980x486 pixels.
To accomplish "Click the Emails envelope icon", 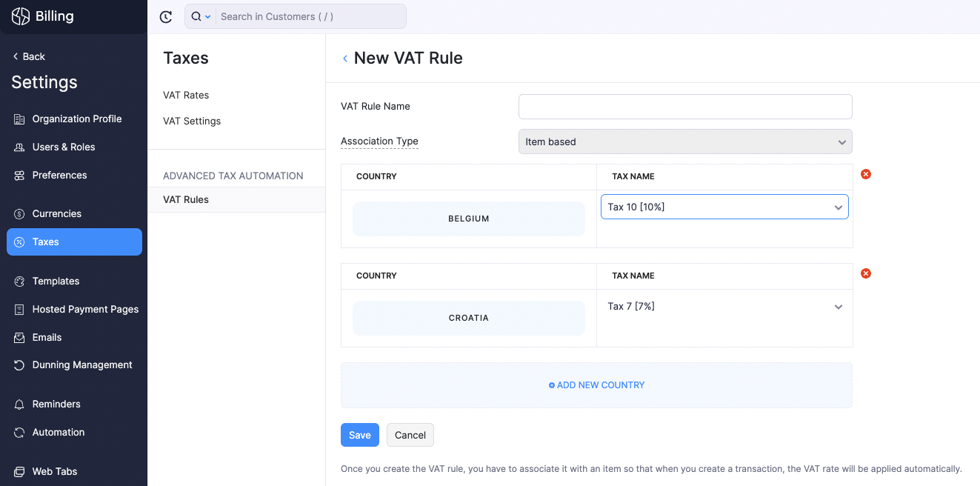I will (x=19, y=337).
